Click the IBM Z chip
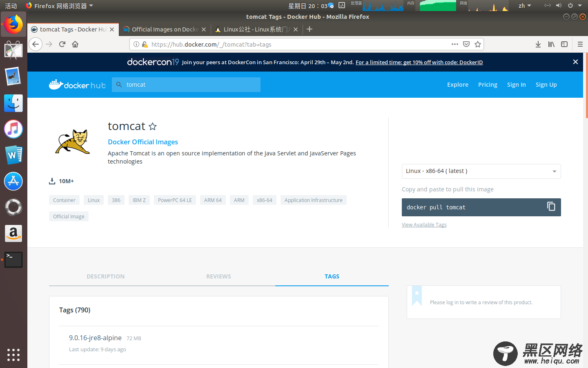588x368 pixels. click(139, 200)
